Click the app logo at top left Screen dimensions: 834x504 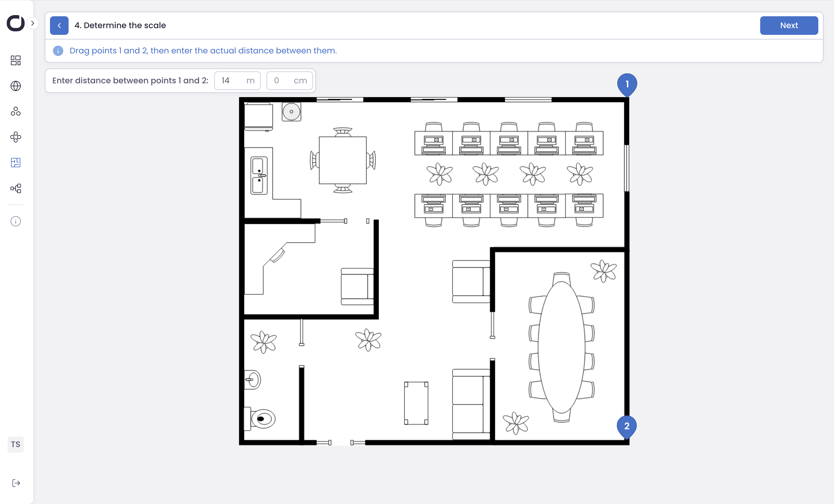pos(16,23)
